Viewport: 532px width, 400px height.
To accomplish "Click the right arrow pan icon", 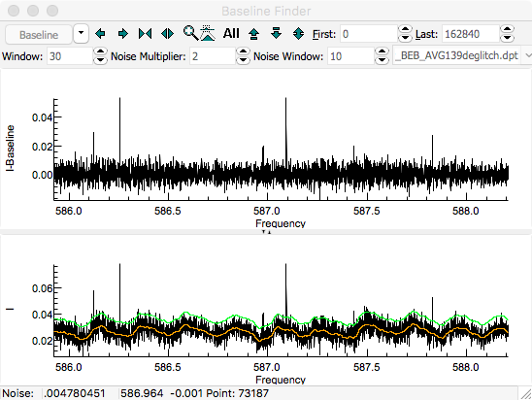I will tap(123, 34).
